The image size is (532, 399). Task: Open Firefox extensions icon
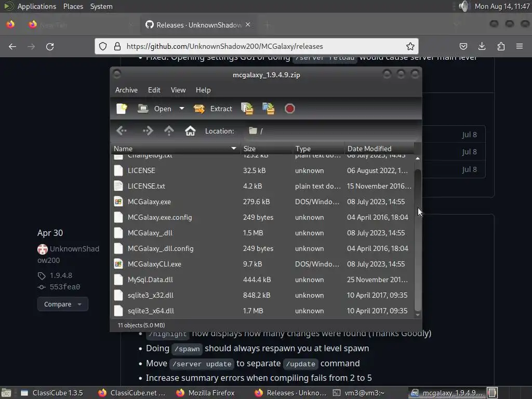tap(501, 46)
